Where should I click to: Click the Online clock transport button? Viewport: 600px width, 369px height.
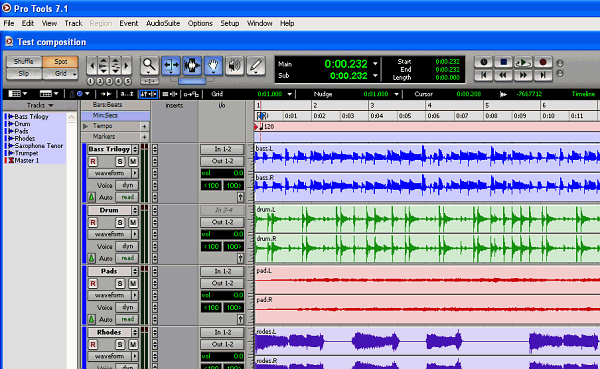[484, 62]
